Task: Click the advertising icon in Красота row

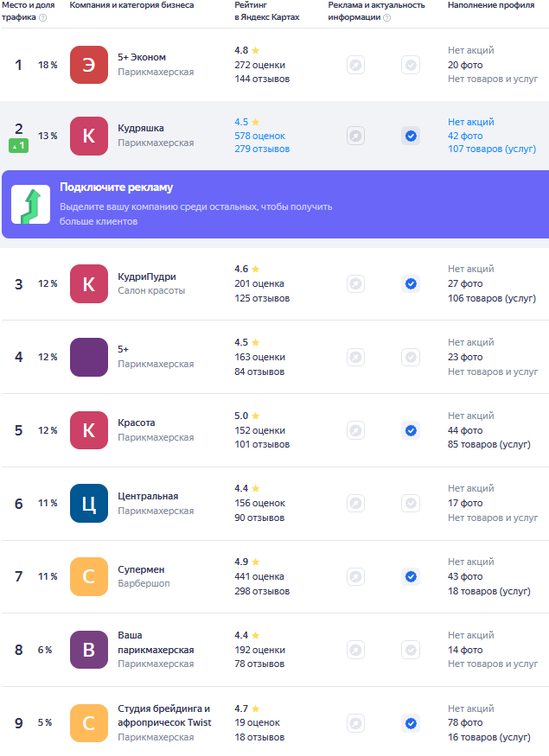Action: pos(355,430)
